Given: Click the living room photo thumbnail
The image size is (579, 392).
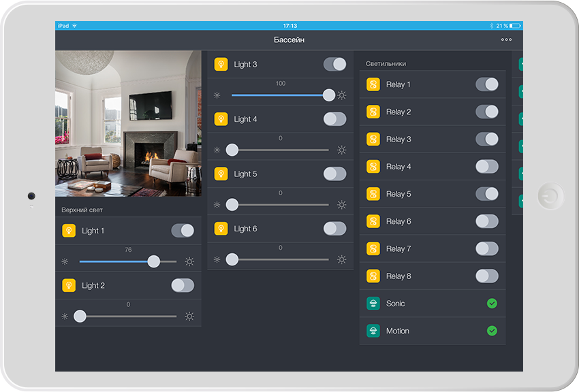Looking at the screenshot, I should [129, 123].
